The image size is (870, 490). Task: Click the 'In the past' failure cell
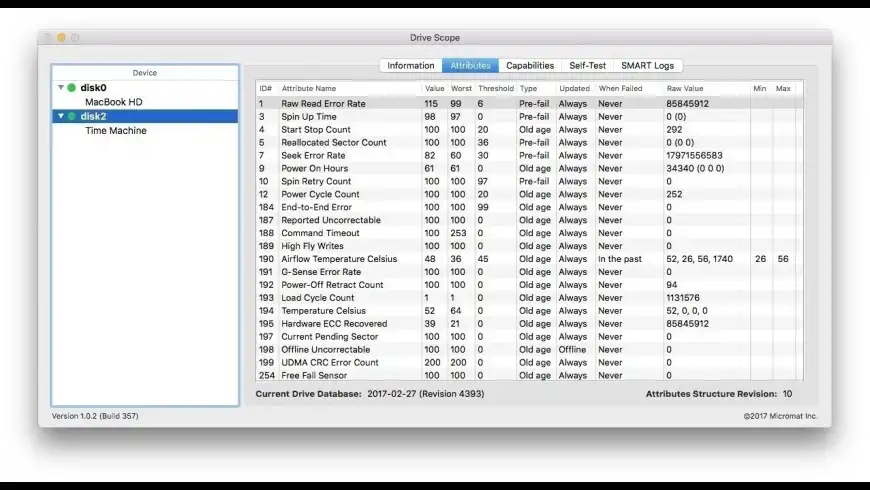[x=620, y=259]
